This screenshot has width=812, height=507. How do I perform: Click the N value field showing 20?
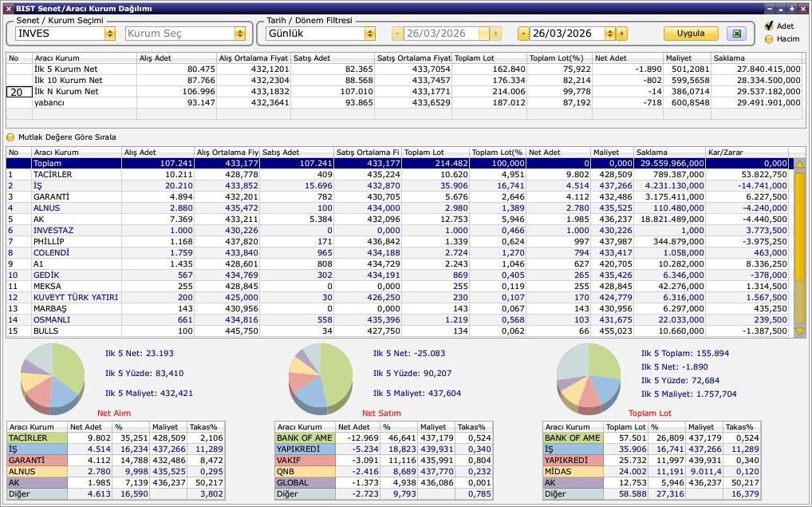(x=19, y=92)
